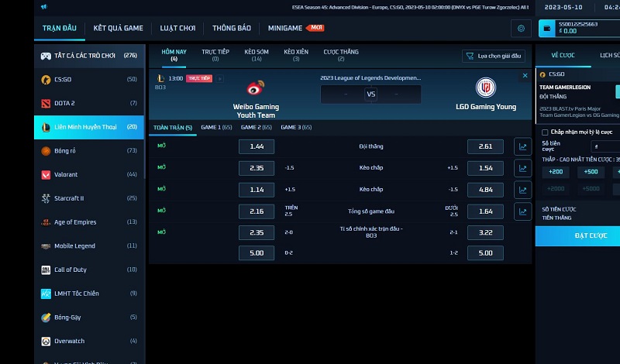The width and height of the screenshot is (620, 364).
Task: Bet on Weibo win odds 1.44
Action: 257,146
